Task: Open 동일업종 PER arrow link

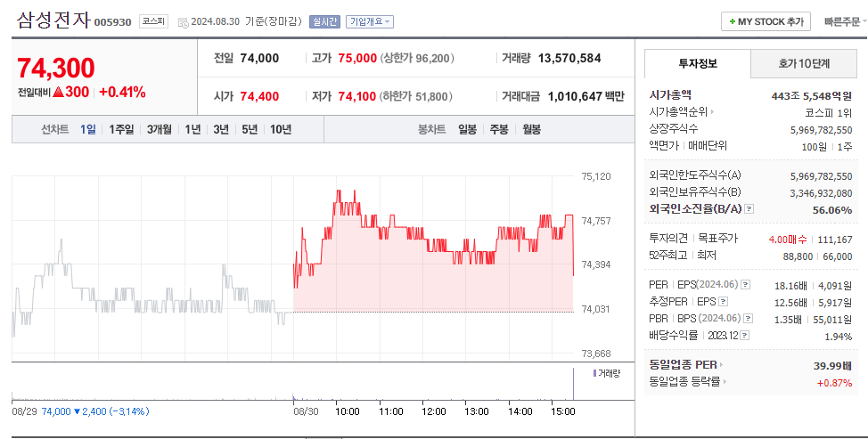Action: click(x=721, y=365)
